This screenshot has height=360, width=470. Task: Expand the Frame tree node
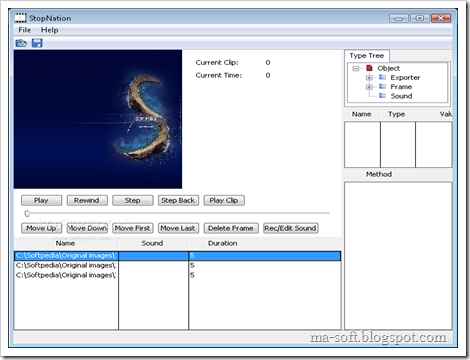[x=369, y=87]
